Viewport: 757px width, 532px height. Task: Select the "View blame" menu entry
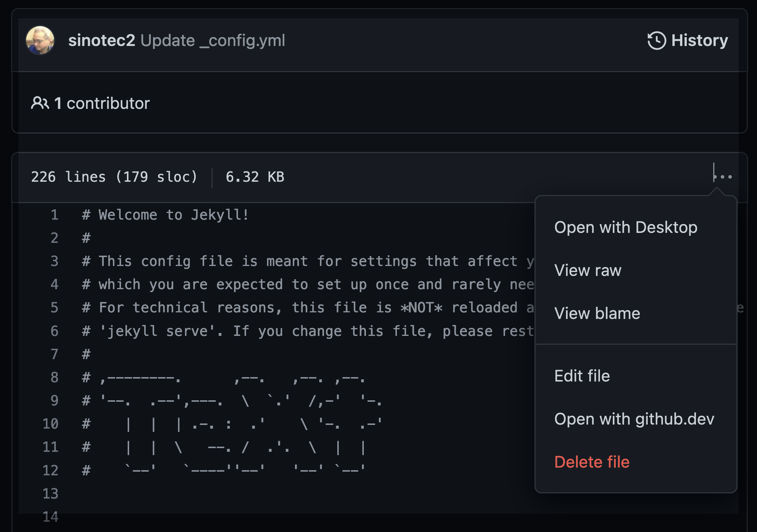pyautogui.click(x=597, y=313)
